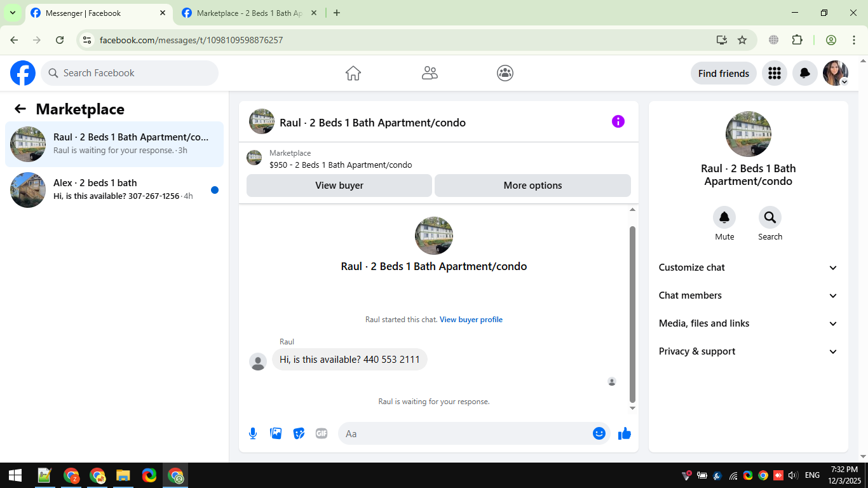Open the account profile picture menu
868x488 pixels.
coord(836,73)
